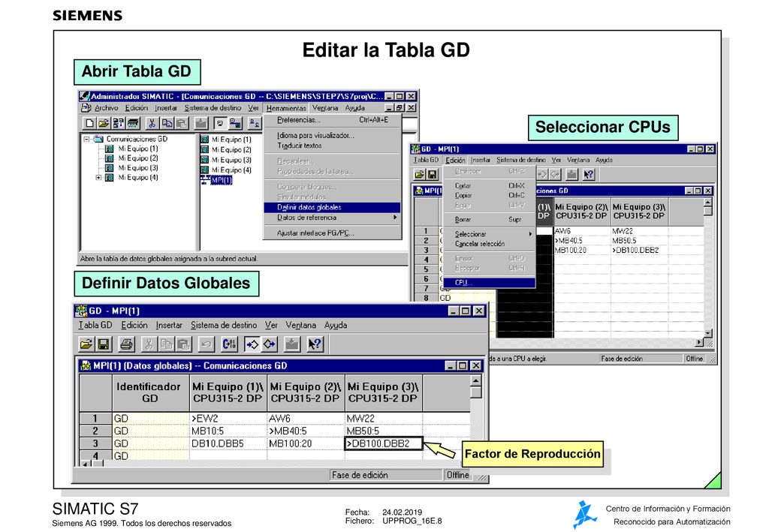Viewport: 769px width, 532px height.
Task: Click Receiver arrow icon in bottom GD toolbar
Action: [270, 344]
